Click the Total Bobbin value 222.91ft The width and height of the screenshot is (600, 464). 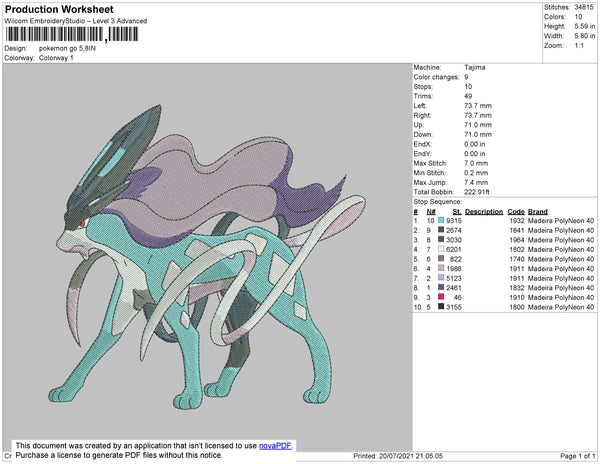tap(477, 192)
